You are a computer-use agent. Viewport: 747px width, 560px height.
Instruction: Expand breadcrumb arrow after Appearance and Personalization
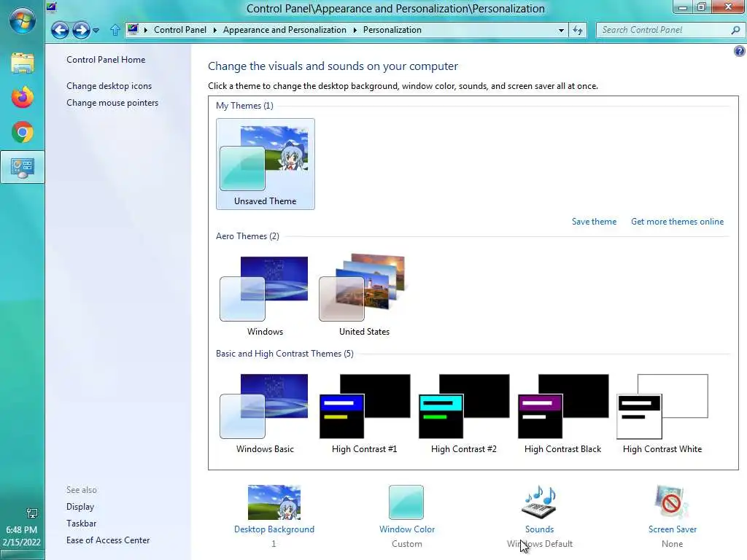[x=355, y=30]
